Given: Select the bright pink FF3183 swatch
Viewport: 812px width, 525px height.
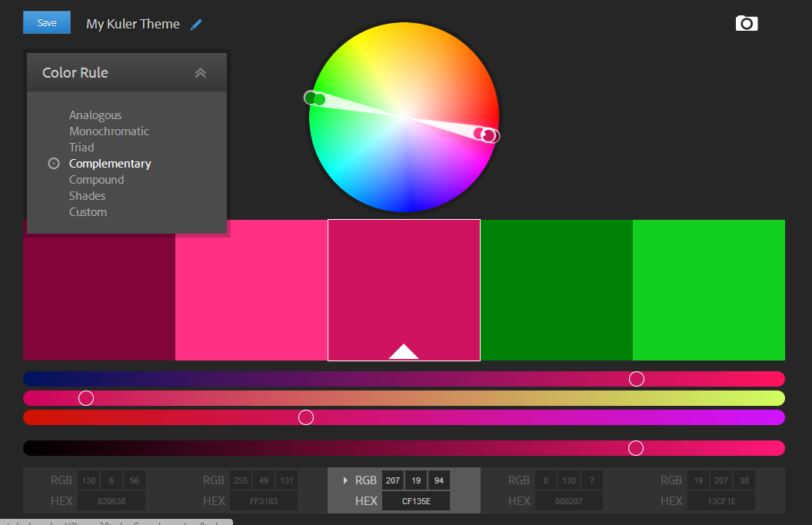Looking at the screenshot, I should (x=251, y=290).
